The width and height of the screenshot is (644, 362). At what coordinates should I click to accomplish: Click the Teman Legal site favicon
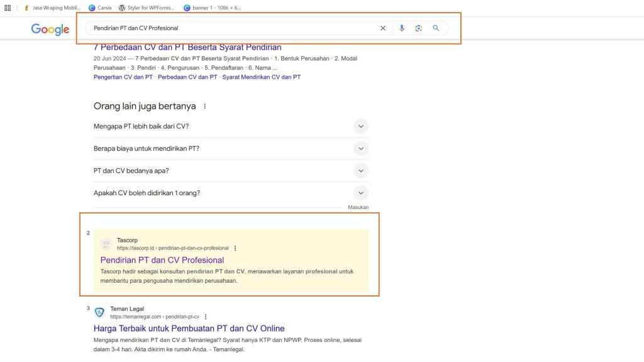coord(99,312)
